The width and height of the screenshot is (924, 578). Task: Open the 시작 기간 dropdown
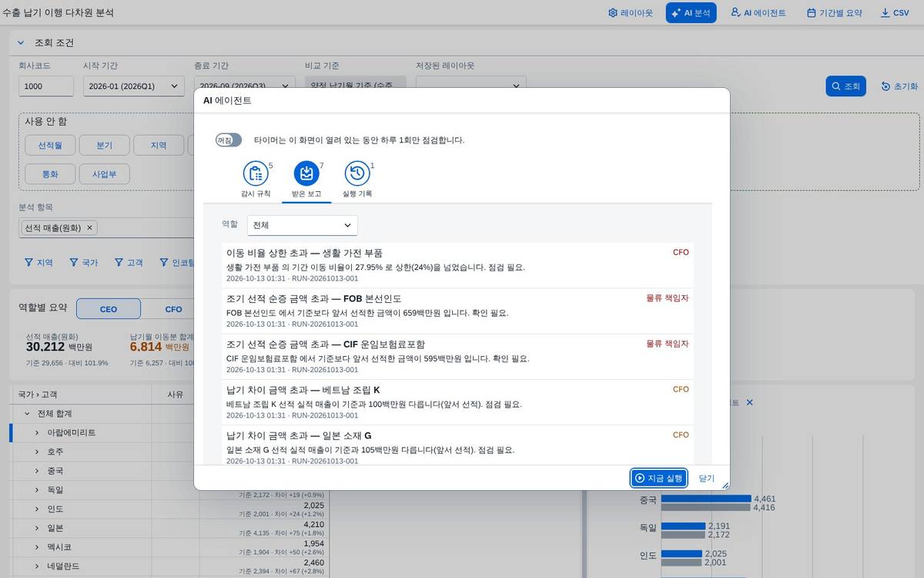tap(134, 86)
